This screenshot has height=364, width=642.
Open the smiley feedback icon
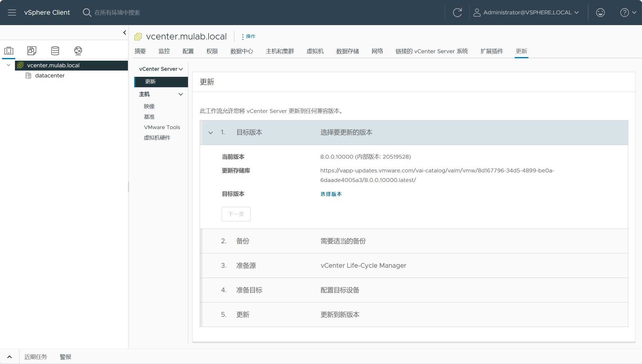point(600,13)
